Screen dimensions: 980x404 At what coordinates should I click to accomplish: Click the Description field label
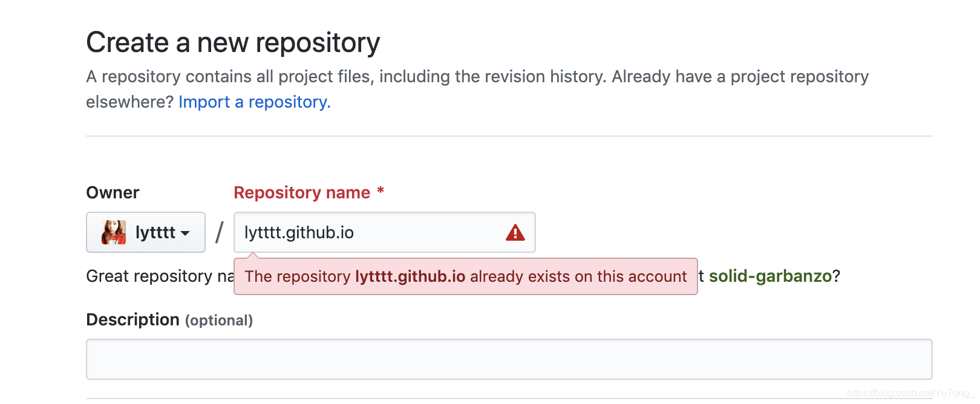(132, 319)
